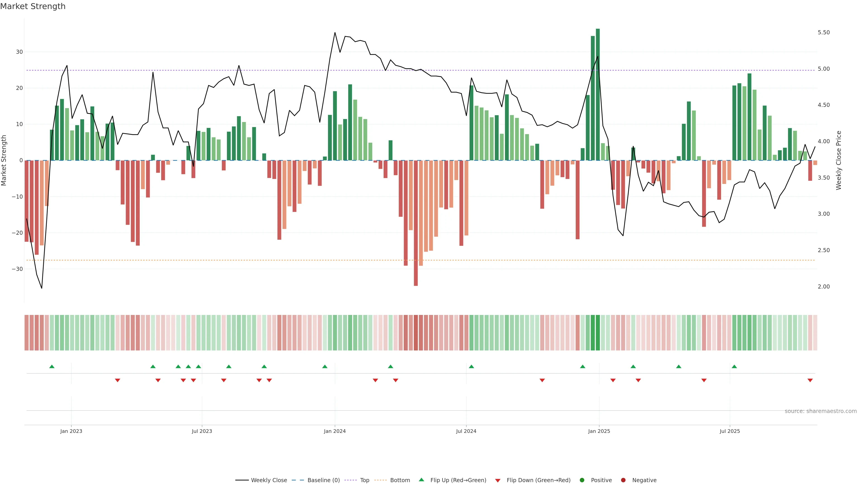Click the Market Strength chart title
Image resolution: width=868 pixels, height=488 pixels.
pyautogui.click(x=33, y=6)
